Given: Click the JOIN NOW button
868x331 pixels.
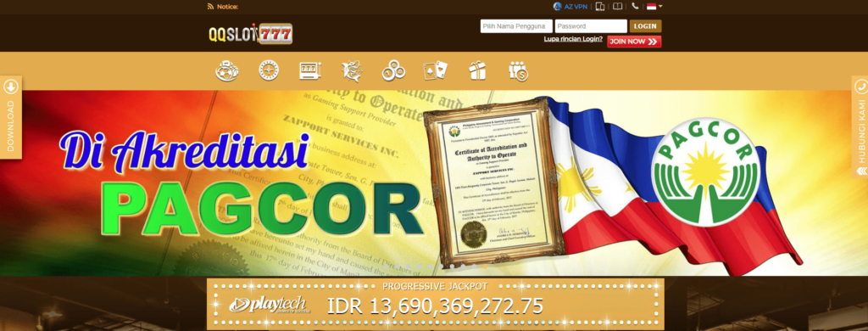Looking at the screenshot, I should point(634,42).
